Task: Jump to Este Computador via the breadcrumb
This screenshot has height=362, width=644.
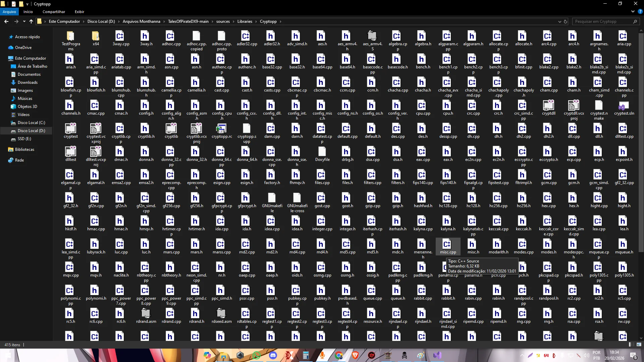Action: (64, 21)
